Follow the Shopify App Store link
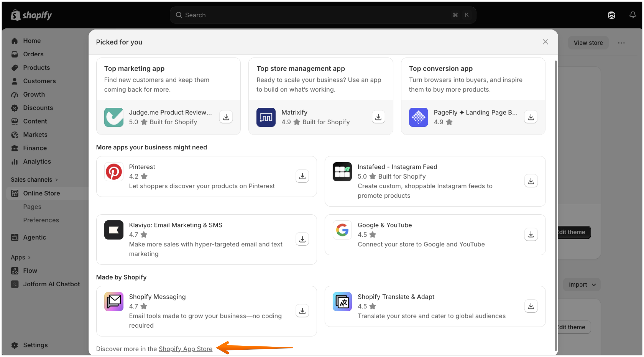644x357 pixels. [x=185, y=349]
